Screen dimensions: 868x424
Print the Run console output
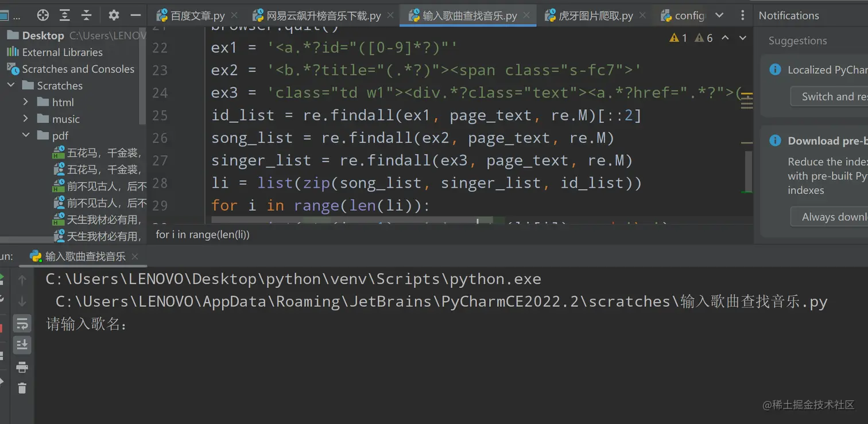22,367
